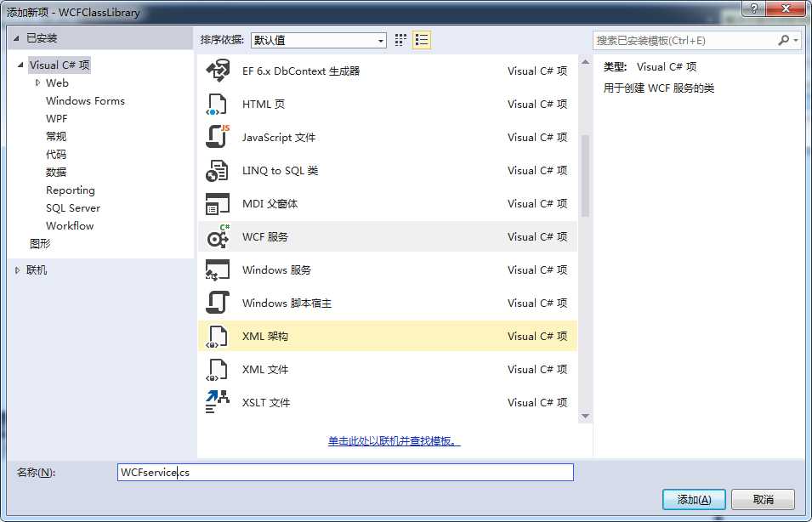Select the 图形 category
Image resolution: width=812 pixels, height=522 pixels.
pyautogui.click(x=40, y=243)
